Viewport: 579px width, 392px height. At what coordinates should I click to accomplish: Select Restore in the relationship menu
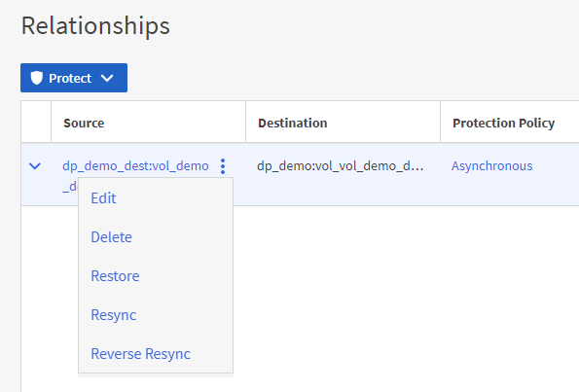115,276
